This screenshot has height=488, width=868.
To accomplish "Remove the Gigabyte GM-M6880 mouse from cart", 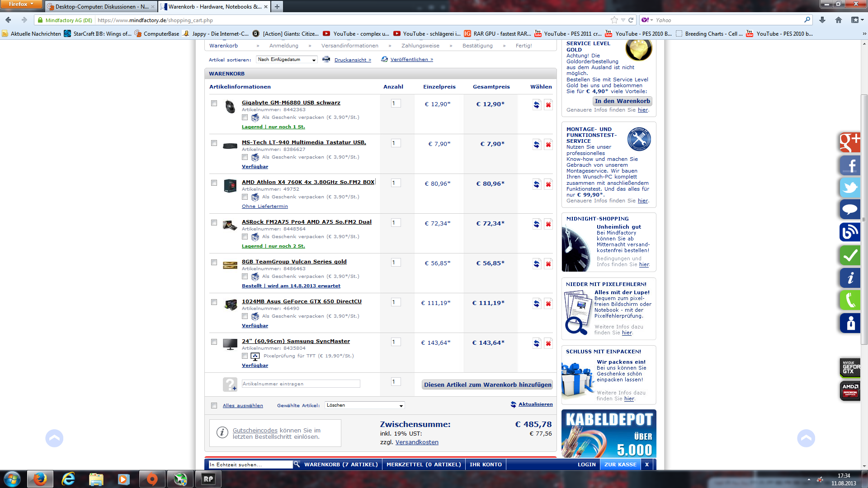I will point(548,105).
